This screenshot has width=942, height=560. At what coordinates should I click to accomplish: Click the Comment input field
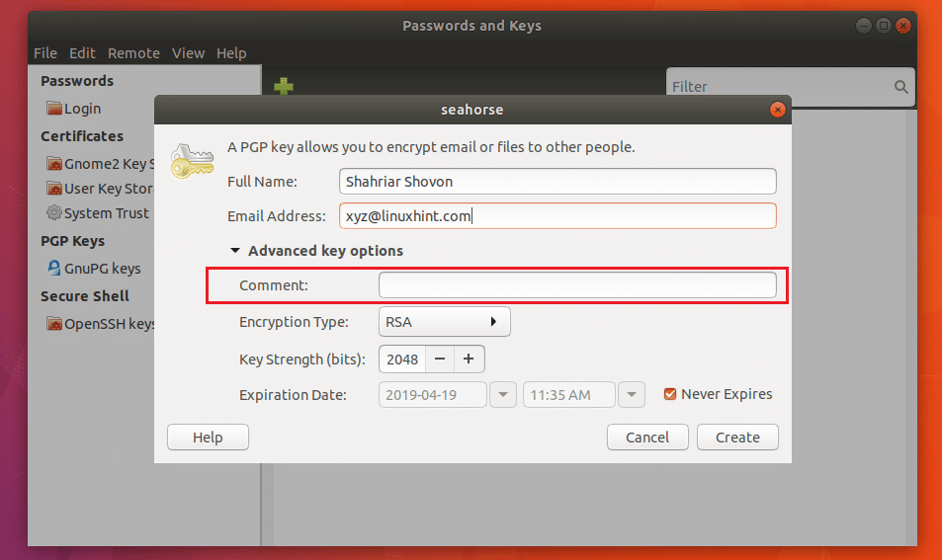point(577,285)
